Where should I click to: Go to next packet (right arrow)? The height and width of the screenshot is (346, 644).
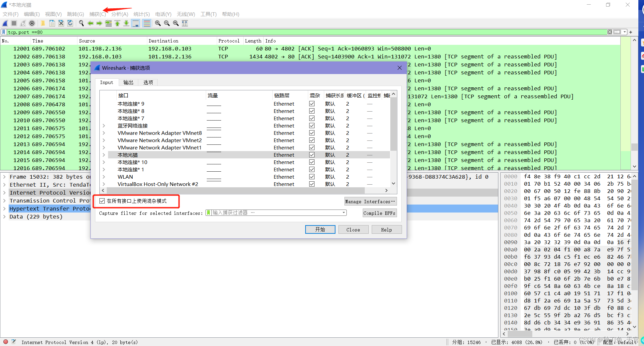(x=99, y=23)
